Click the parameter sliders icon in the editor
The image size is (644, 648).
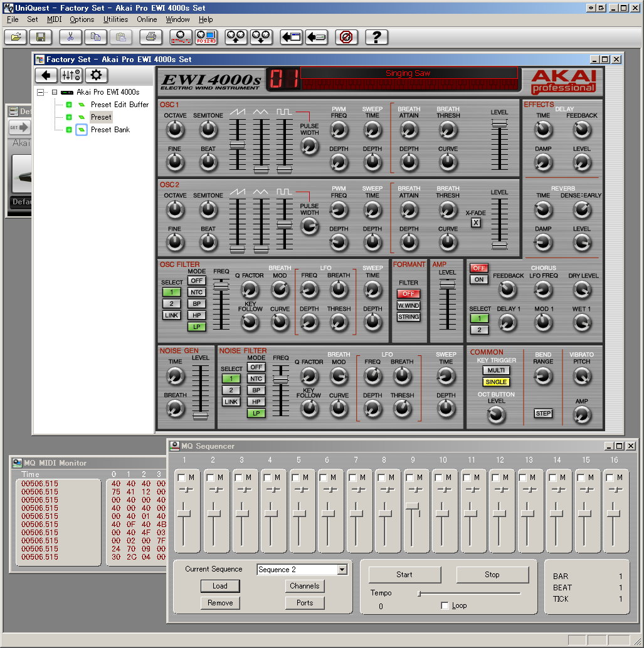point(70,75)
